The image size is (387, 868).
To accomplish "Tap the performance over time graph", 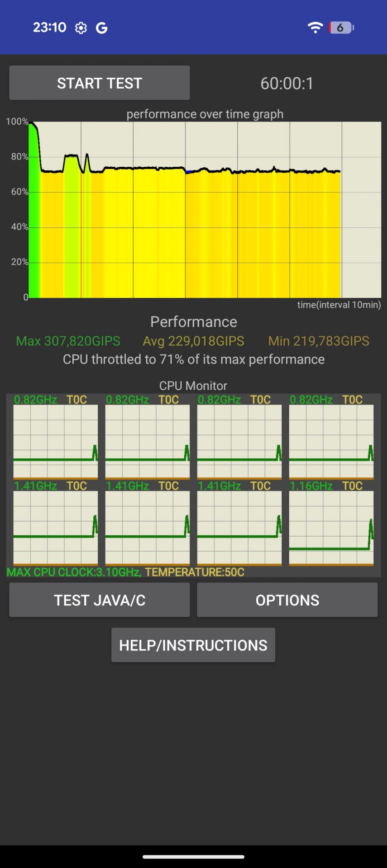I will click(205, 209).
